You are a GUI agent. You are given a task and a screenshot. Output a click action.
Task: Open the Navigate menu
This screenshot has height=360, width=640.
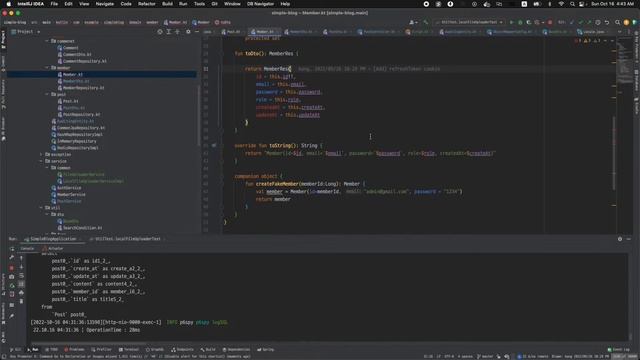(104, 4)
